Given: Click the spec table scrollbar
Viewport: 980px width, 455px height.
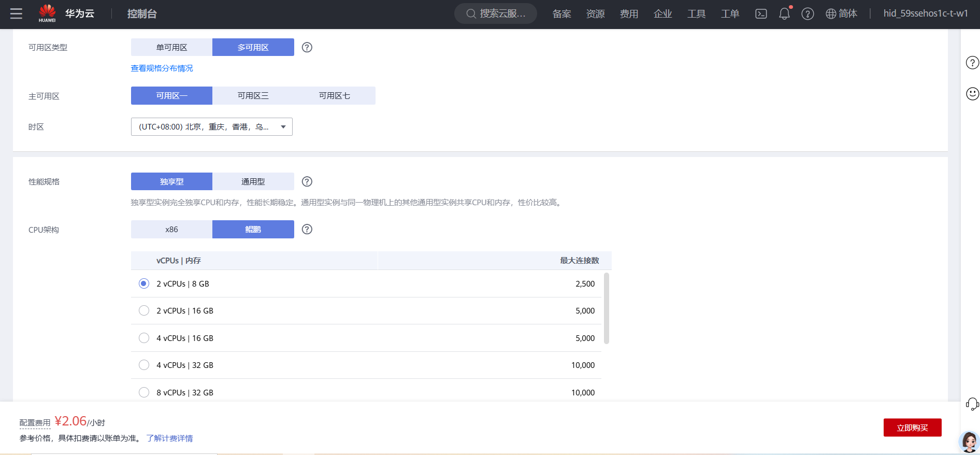Looking at the screenshot, I should [607, 308].
